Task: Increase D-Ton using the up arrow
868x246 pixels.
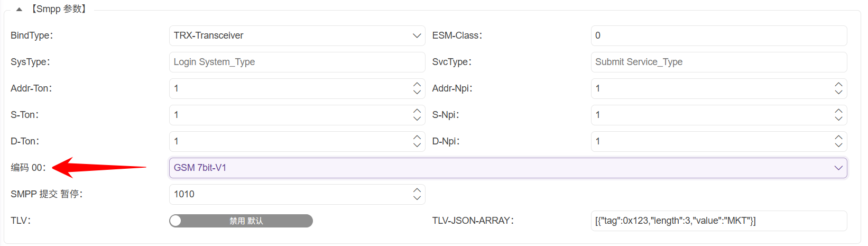Action: click(417, 138)
